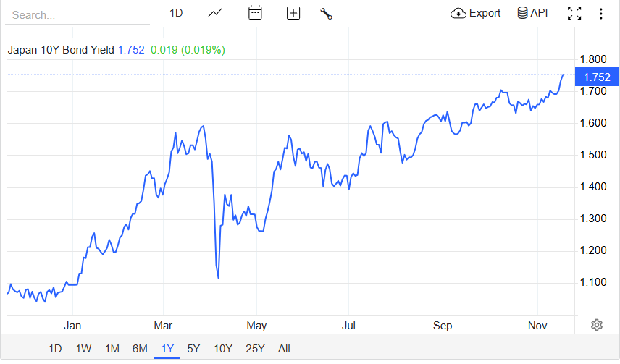Screen dimensions: 620x364
Task: Open the wrench tools icon
Action: pyautogui.click(x=326, y=13)
